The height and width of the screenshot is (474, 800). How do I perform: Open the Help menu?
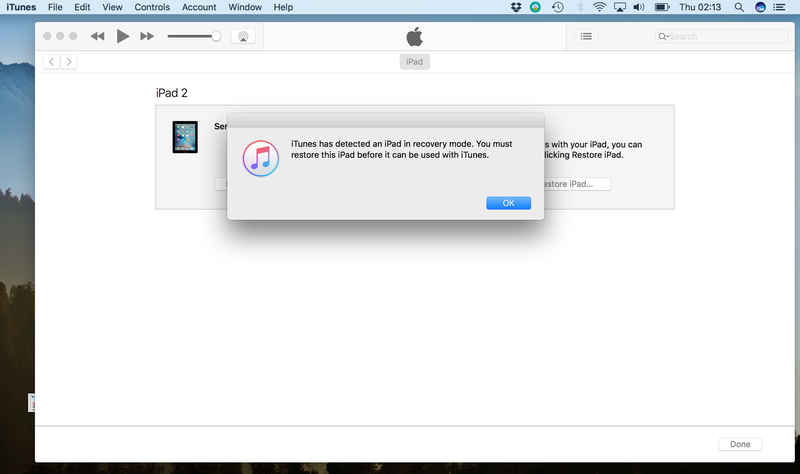click(x=283, y=7)
